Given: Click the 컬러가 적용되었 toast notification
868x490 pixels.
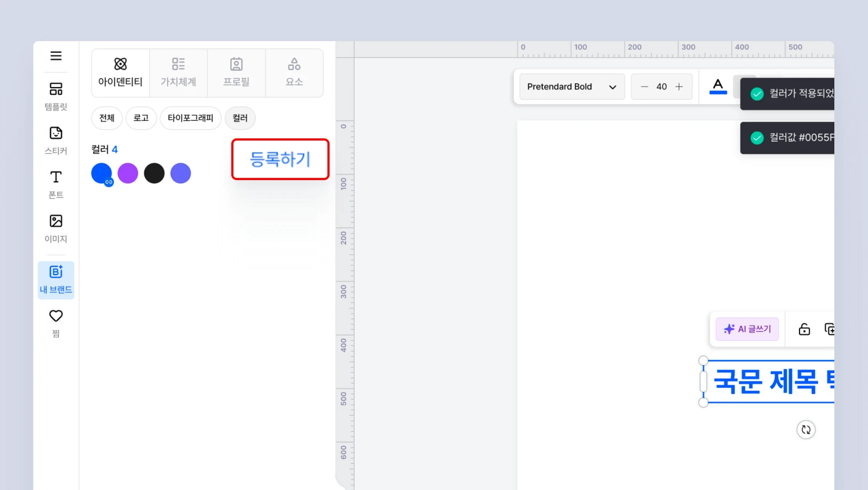Looking at the screenshot, I should 787,94.
